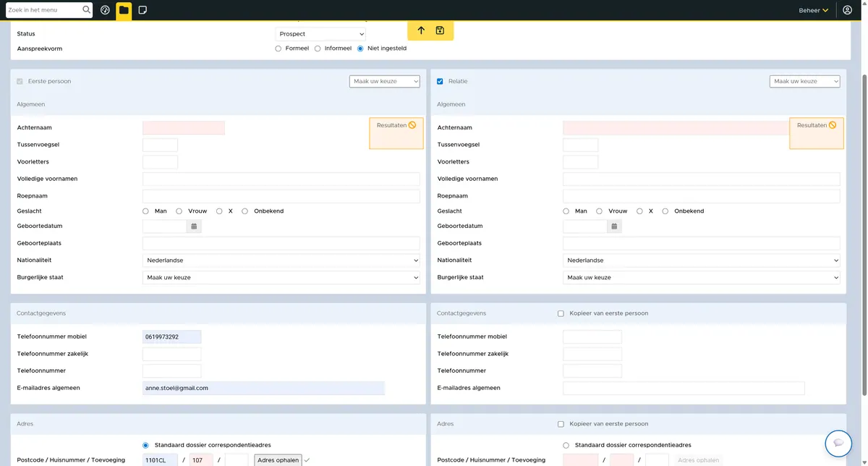The image size is (868, 466).
Task: Select Vrouw for Eerste persoon geslacht
Action: (179, 211)
